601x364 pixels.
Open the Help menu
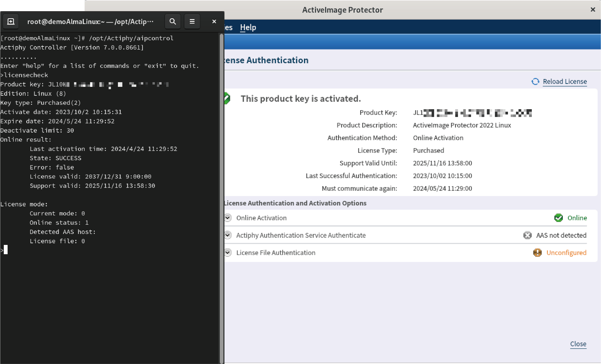coord(248,27)
